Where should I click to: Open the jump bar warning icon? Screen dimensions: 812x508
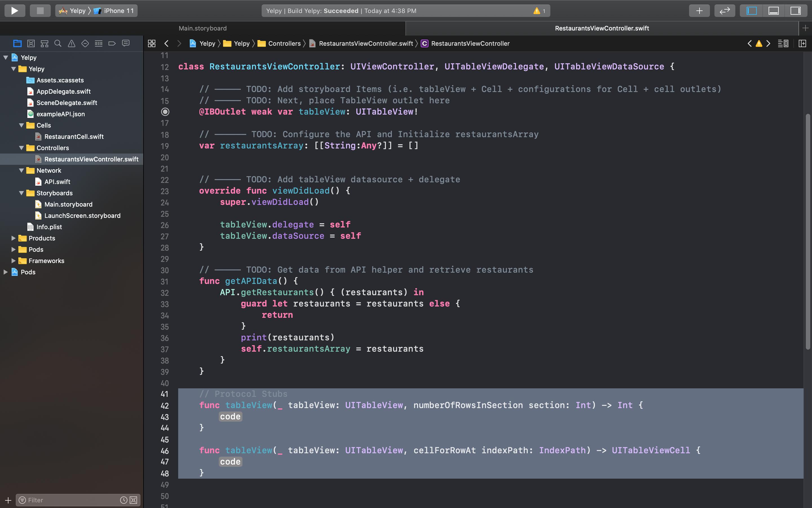coord(759,43)
